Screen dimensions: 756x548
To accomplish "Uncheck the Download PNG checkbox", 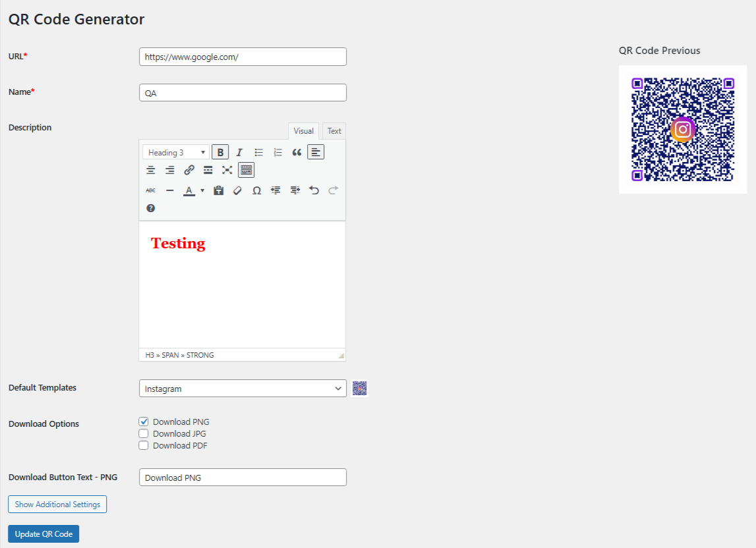I will click(144, 422).
